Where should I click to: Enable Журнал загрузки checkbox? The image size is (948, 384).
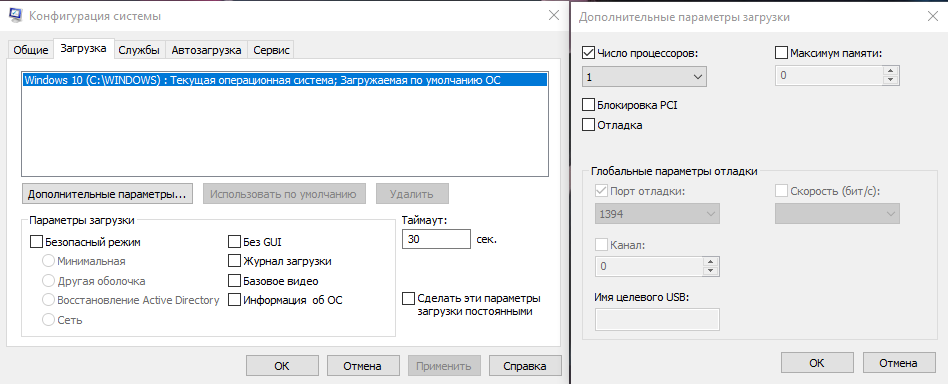click(235, 261)
